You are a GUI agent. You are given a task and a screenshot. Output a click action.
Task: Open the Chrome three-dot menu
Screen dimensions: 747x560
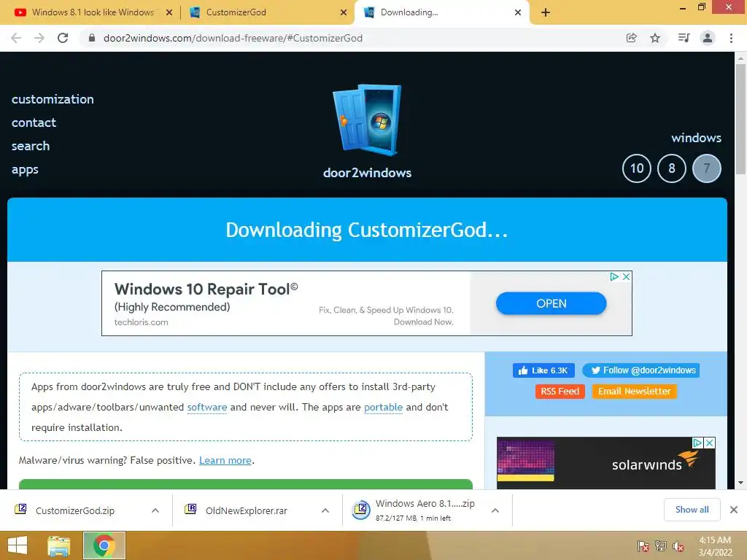[x=731, y=38]
